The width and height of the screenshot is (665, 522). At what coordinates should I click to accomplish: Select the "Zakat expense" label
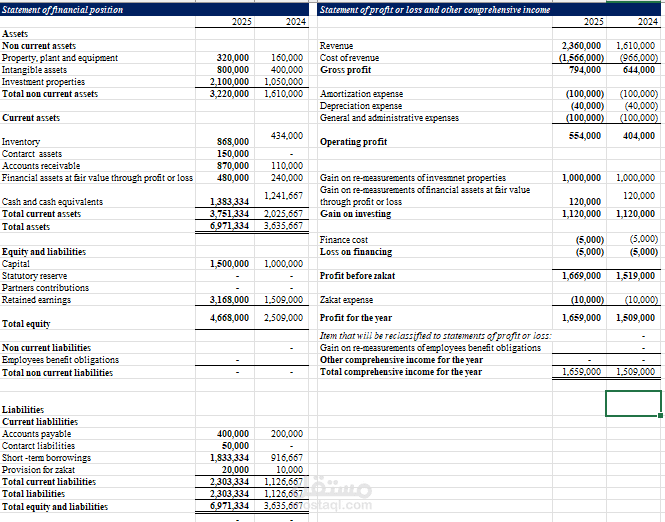click(x=346, y=300)
